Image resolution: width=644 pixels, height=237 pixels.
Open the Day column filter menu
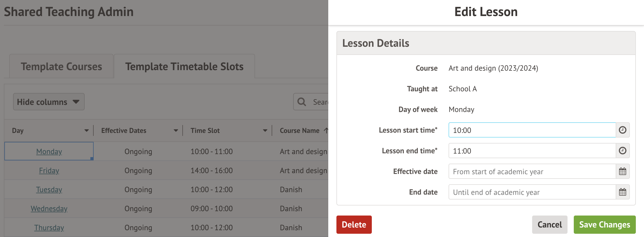(87, 130)
